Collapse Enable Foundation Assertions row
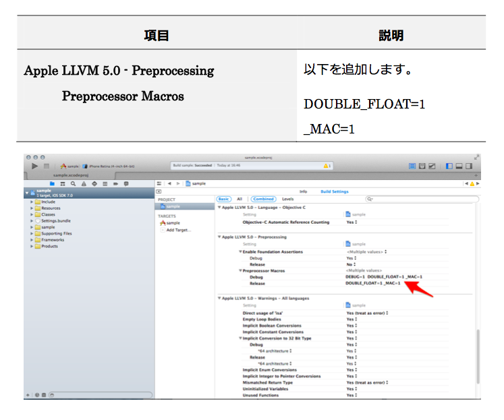 240,251
